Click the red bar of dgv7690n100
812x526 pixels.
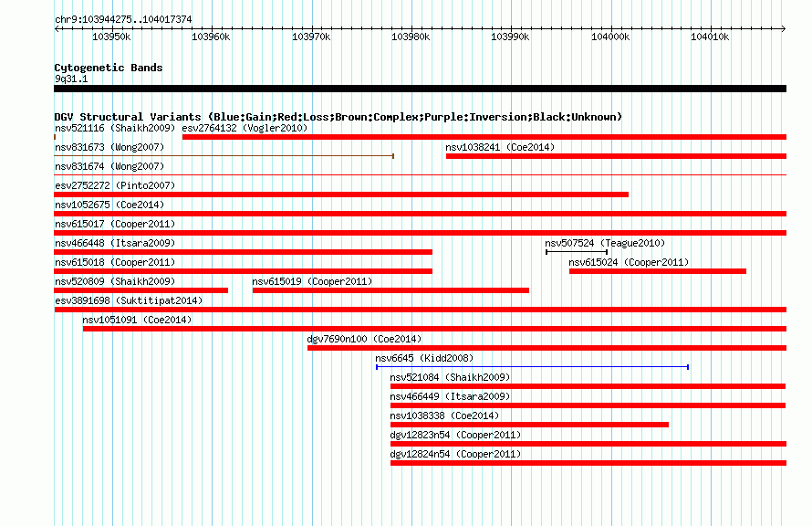click(547, 348)
